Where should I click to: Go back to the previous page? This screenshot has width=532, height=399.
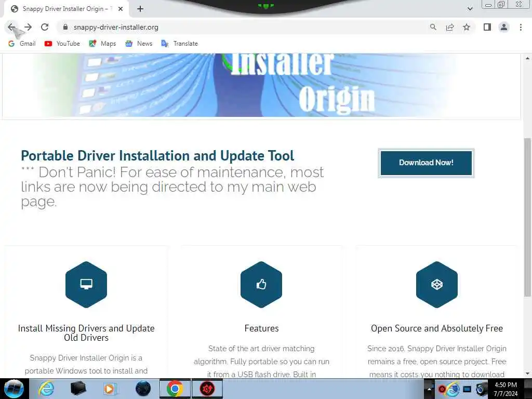11,27
